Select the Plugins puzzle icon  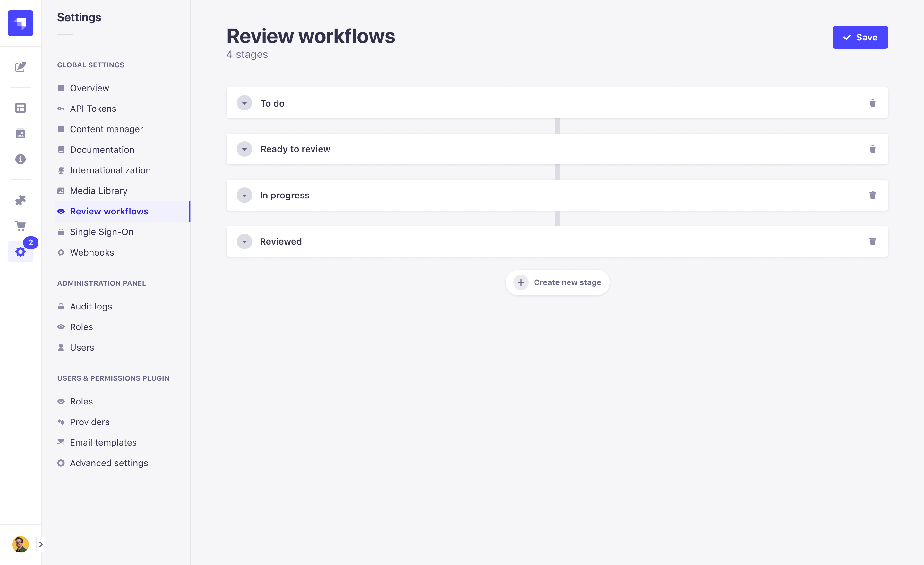point(21,200)
